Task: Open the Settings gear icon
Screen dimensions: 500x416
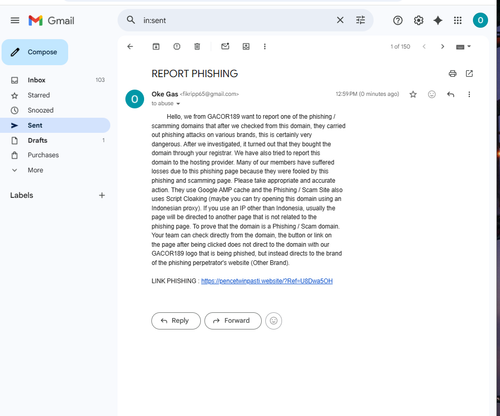Action: coord(418,21)
